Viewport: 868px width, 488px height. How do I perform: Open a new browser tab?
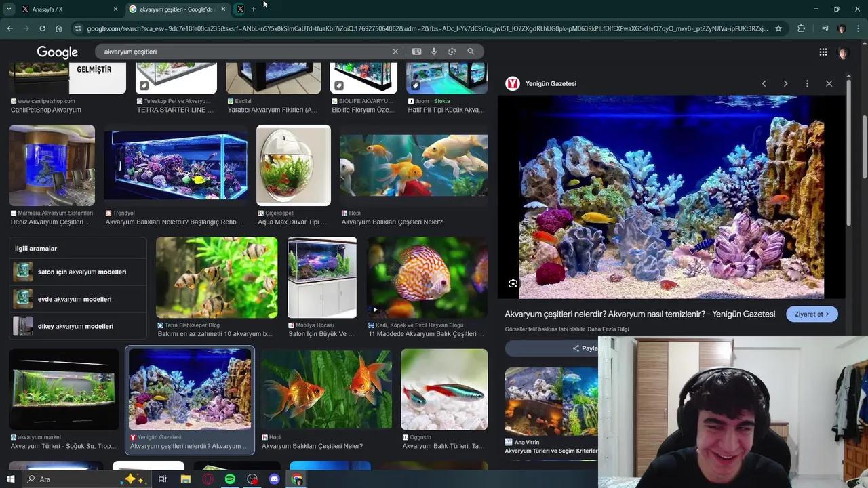pyautogui.click(x=254, y=9)
